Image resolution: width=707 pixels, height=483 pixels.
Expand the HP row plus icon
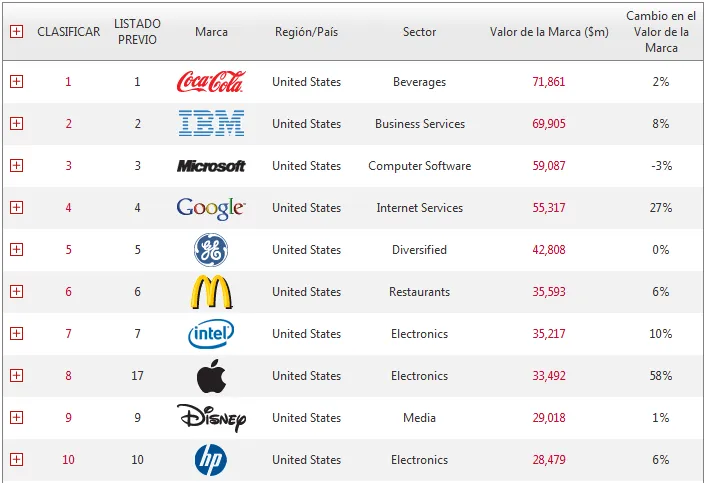click(x=16, y=460)
